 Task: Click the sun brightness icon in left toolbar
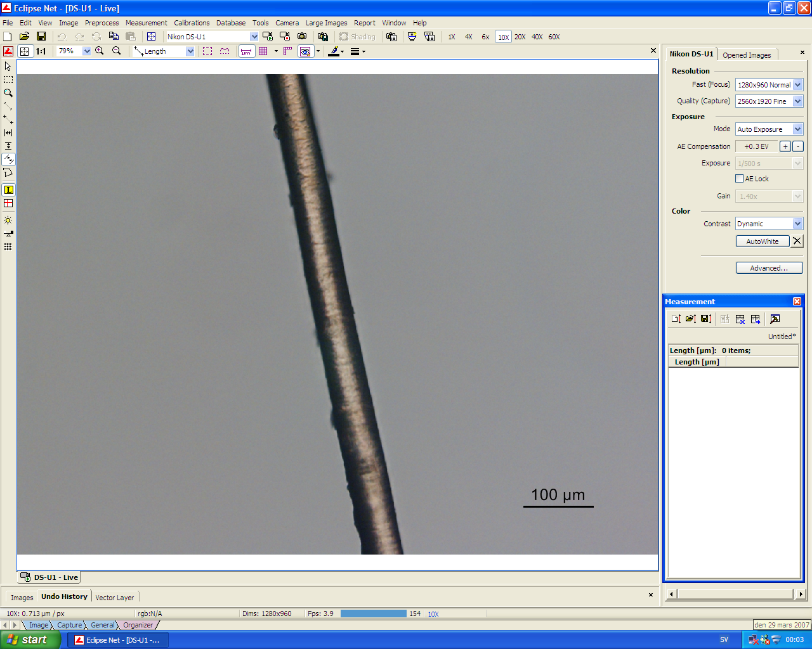pyautogui.click(x=8, y=220)
